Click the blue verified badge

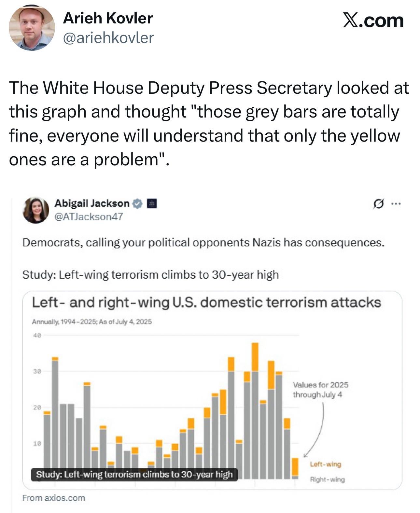tap(138, 203)
